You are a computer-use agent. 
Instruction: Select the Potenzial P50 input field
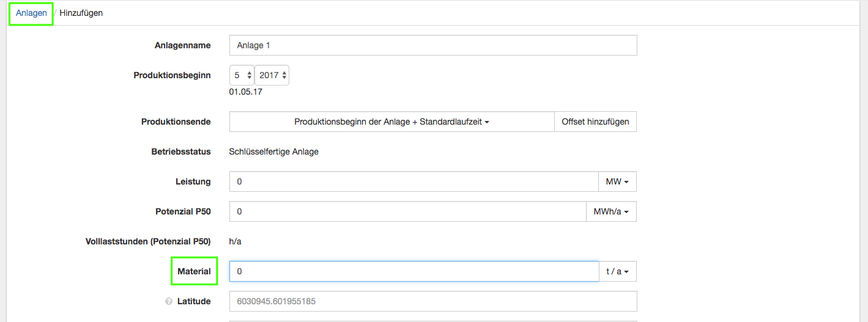click(407, 211)
